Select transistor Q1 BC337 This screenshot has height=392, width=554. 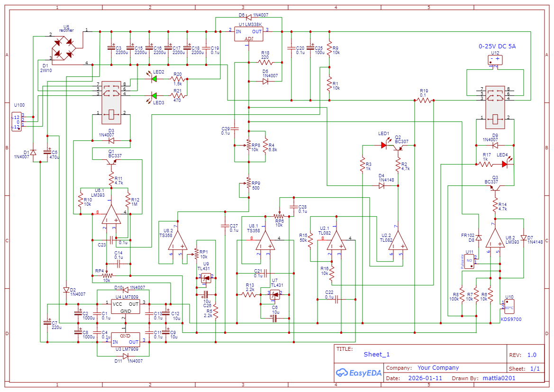112,163
